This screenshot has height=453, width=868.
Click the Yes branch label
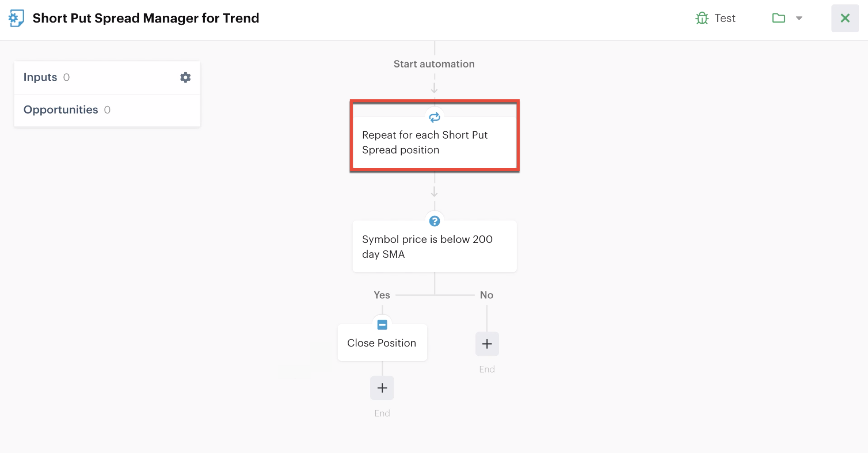pos(382,295)
